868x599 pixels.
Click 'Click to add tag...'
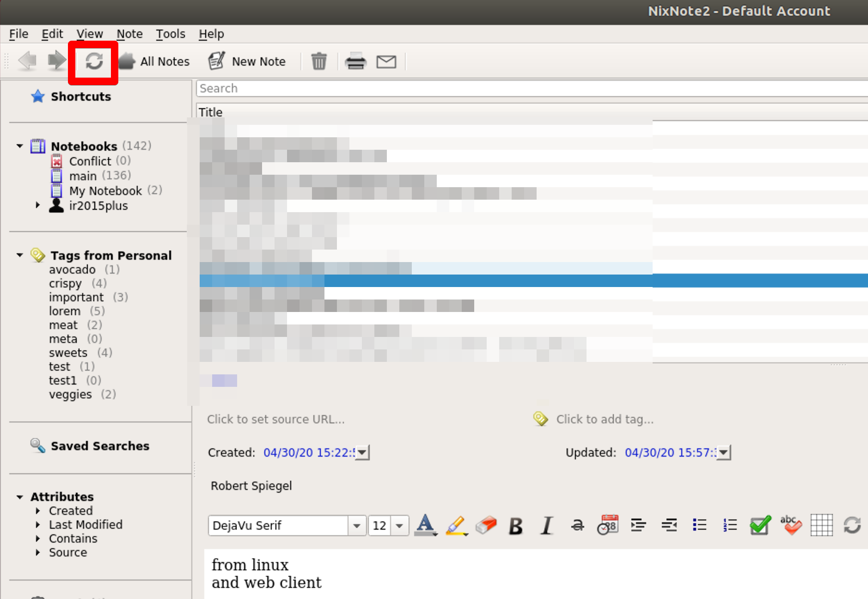(x=605, y=419)
